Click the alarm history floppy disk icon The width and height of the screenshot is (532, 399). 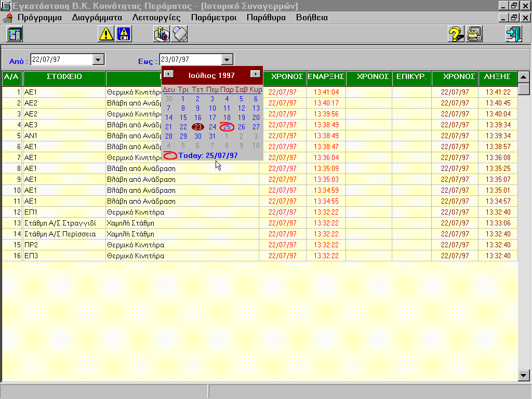[124, 34]
